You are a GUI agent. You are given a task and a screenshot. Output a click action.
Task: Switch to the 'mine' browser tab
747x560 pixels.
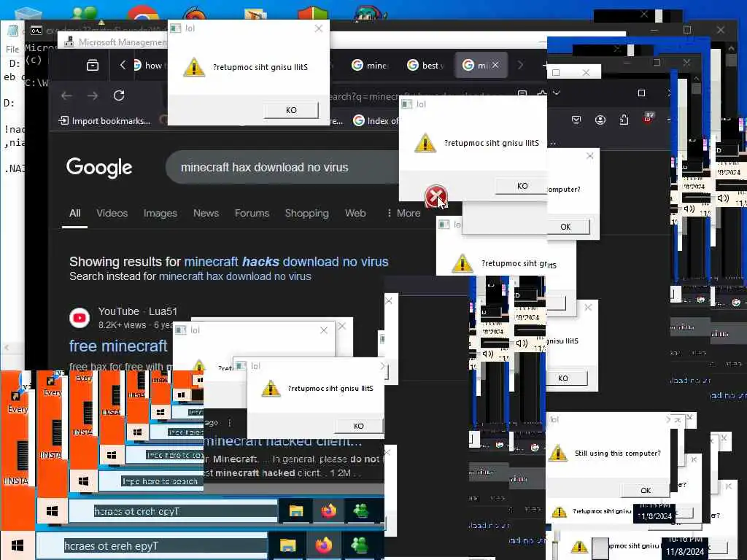click(370, 65)
